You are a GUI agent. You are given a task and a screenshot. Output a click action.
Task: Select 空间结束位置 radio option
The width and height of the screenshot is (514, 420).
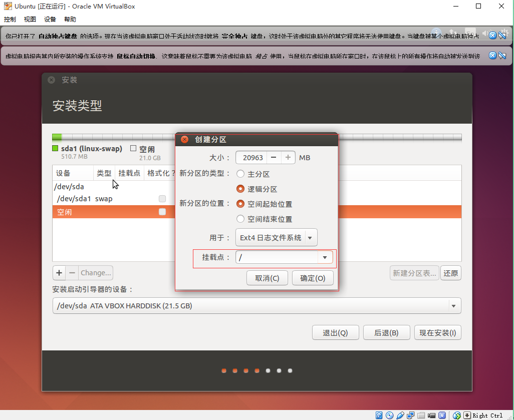240,219
